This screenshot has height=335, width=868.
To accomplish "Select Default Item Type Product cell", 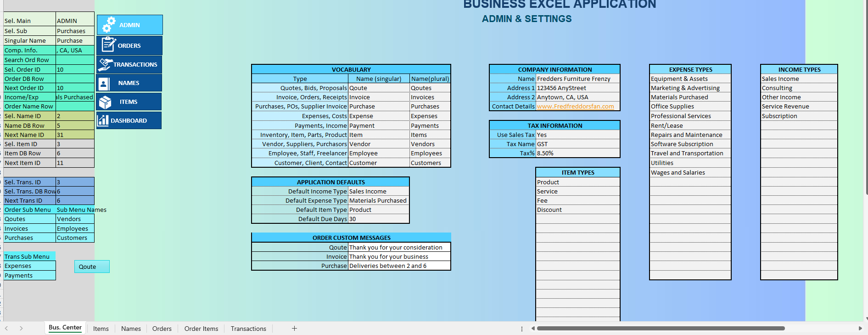I will click(x=379, y=210).
